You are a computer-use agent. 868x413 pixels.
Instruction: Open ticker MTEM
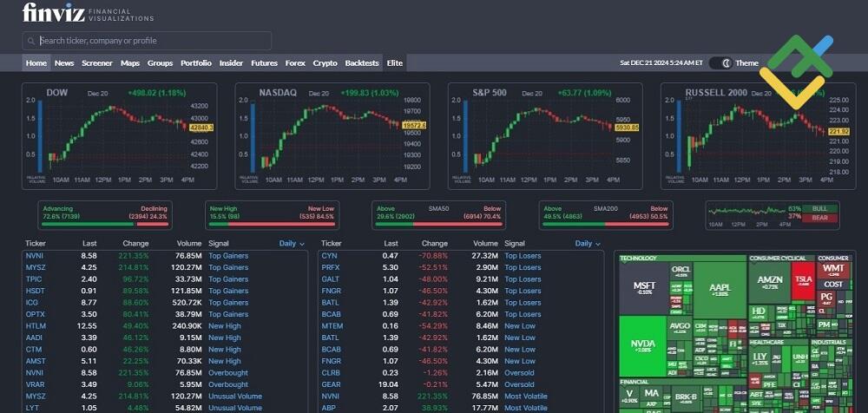tap(332, 326)
